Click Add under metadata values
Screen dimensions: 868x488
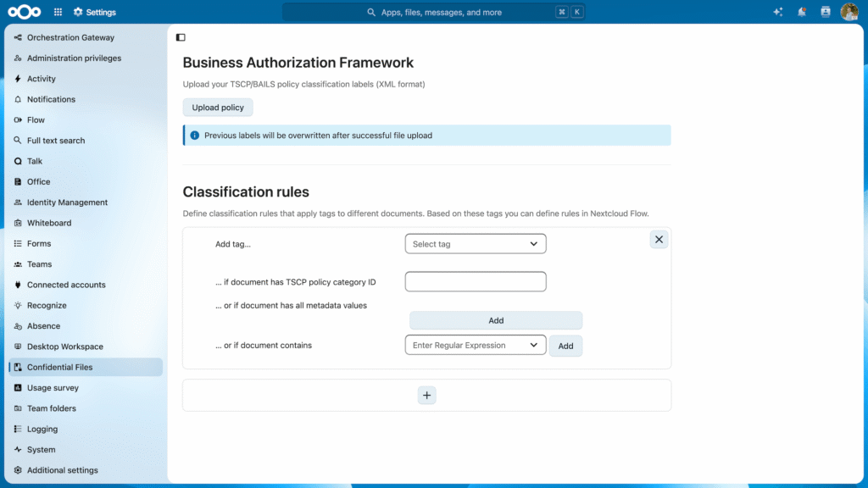[x=496, y=320]
